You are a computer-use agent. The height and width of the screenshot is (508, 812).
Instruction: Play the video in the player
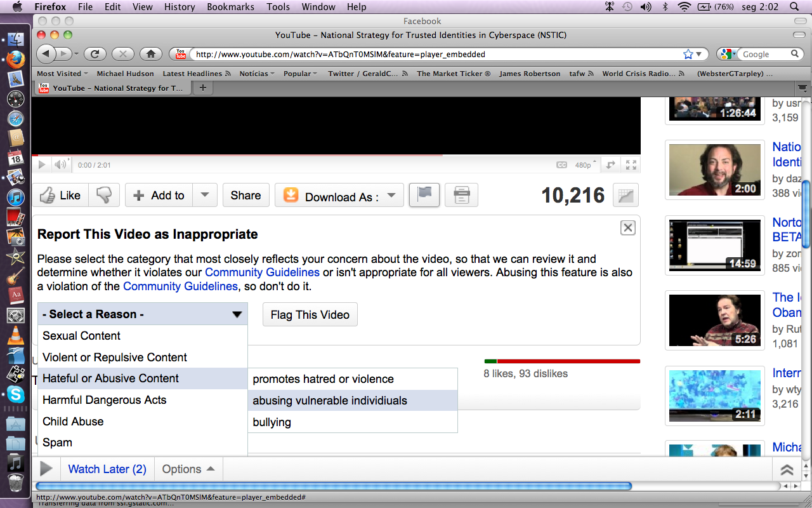click(x=42, y=165)
